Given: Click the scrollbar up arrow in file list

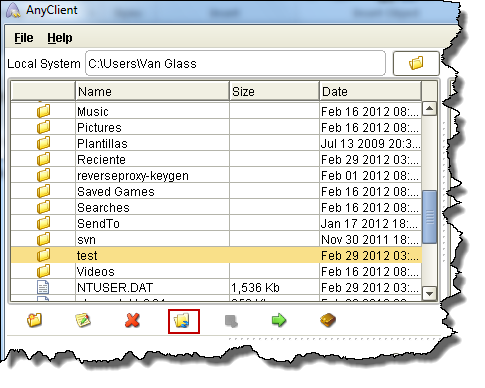Looking at the screenshot, I should tap(429, 109).
